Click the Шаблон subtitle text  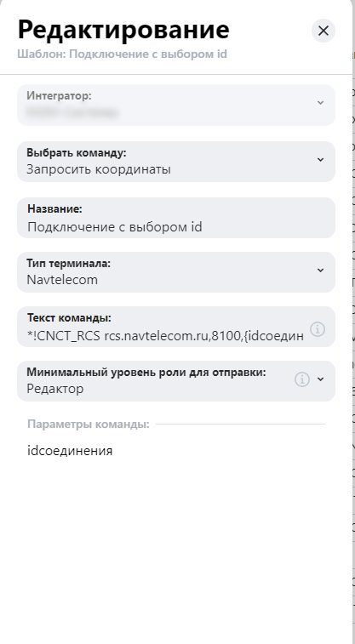point(122,54)
